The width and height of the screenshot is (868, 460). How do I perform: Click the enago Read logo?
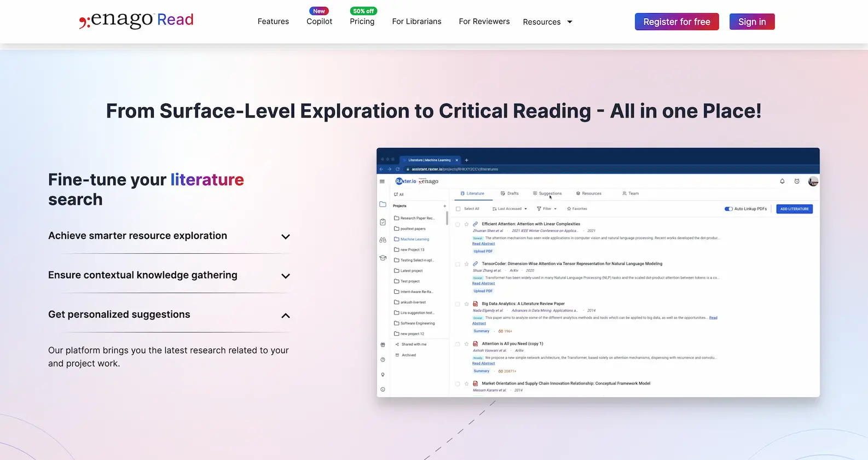pyautogui.click(x=136, y=20)
